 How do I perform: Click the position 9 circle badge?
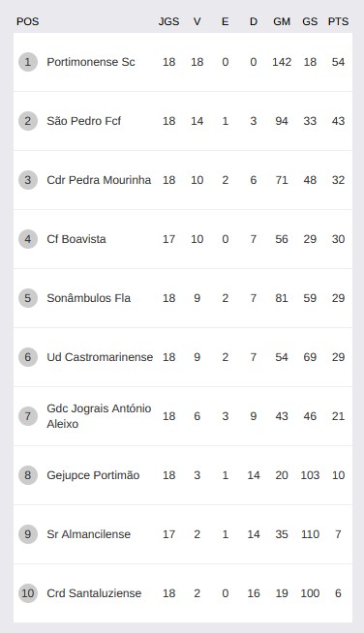coord(28,534)
